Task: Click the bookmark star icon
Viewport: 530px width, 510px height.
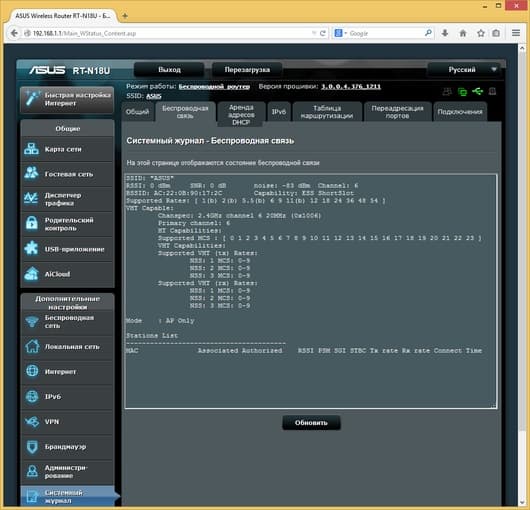Action: coord(481,33)
